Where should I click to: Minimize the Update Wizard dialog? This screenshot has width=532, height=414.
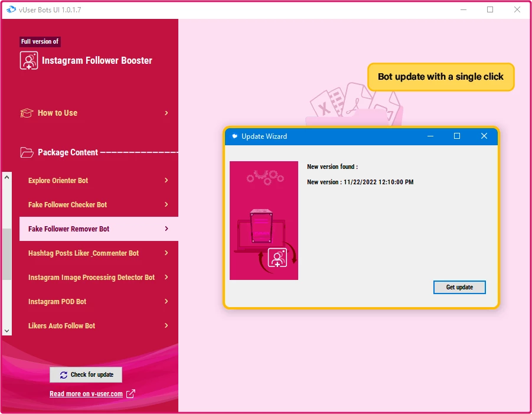(x=430, y=136)
